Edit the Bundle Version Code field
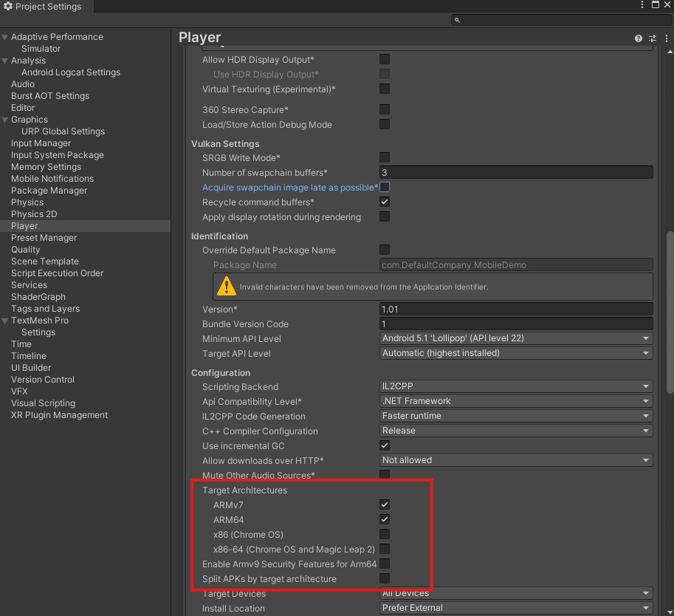This screenshot has height=616, width=674. (x=516, y=324)
